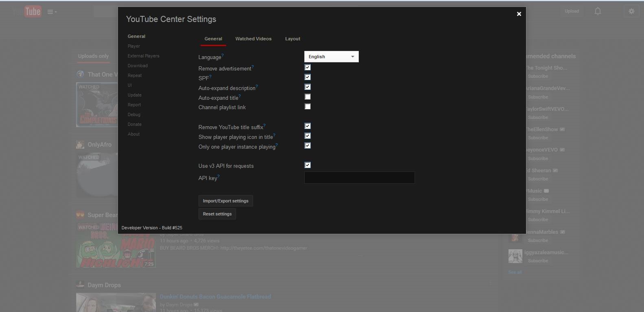Click OnlyAfro channel avatar icon
The height and width of the screenshot is (312, 644).
(x=80, y=145)
